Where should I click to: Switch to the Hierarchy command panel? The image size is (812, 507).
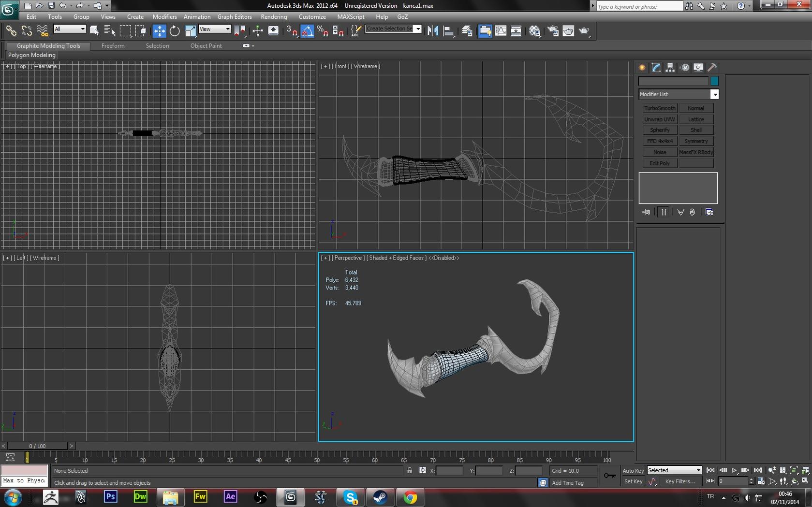pos(670,68)
